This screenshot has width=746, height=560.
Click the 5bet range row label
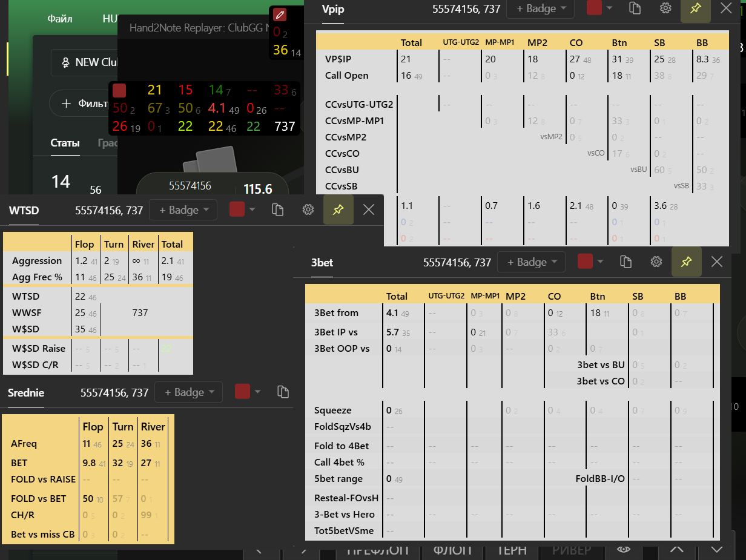coord(338,479)
